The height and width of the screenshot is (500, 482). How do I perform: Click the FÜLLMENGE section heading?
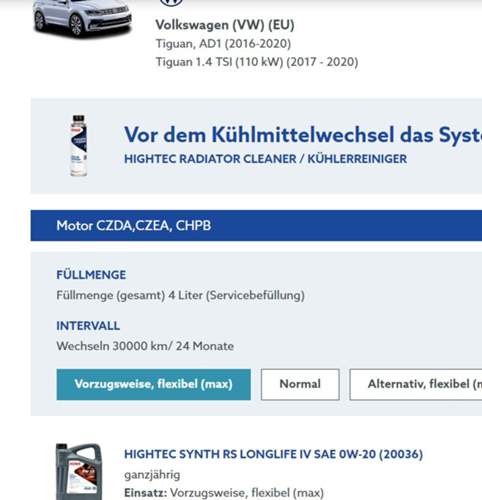pos(91,275)
